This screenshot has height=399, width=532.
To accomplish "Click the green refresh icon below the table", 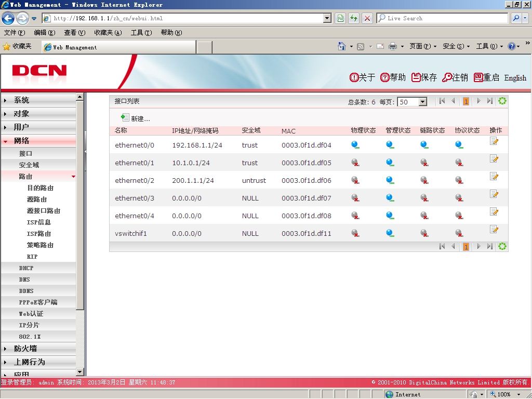I will 502,246.
